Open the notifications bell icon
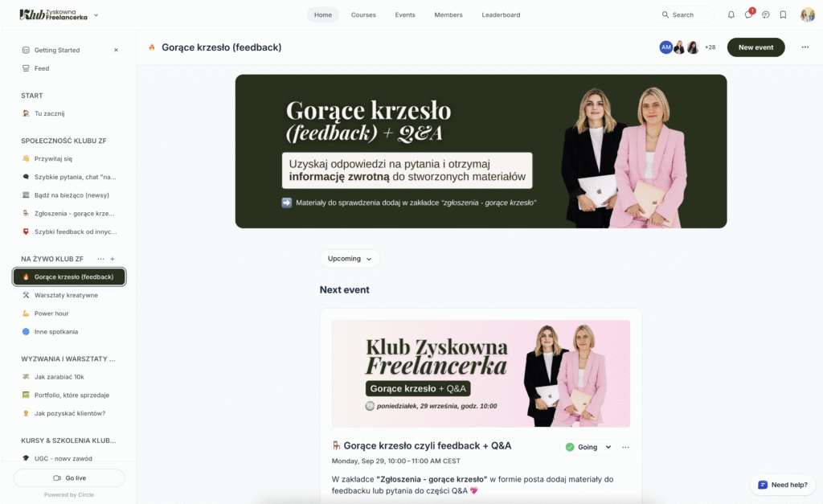Screen dimensions: 823x504 click(731, 14)
